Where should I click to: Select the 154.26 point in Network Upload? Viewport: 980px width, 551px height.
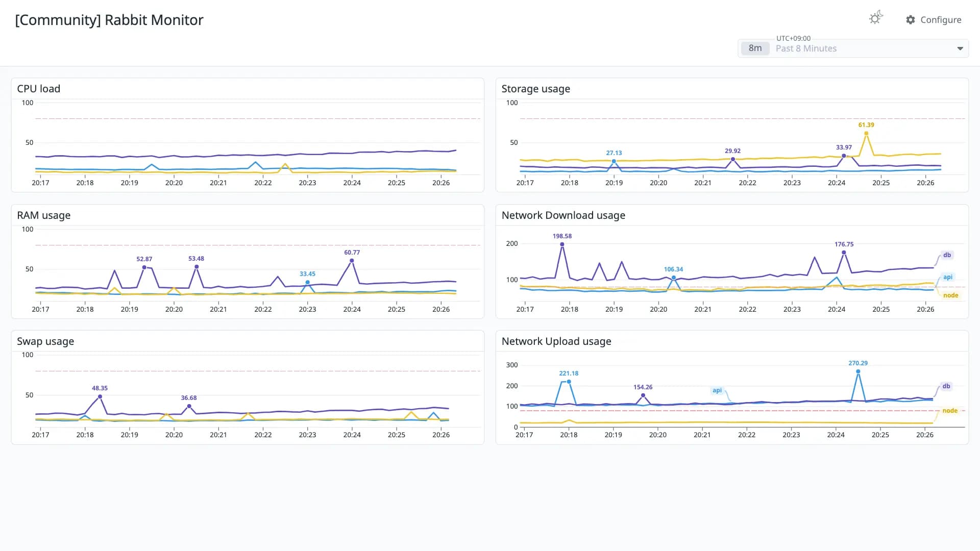(643, 395)
